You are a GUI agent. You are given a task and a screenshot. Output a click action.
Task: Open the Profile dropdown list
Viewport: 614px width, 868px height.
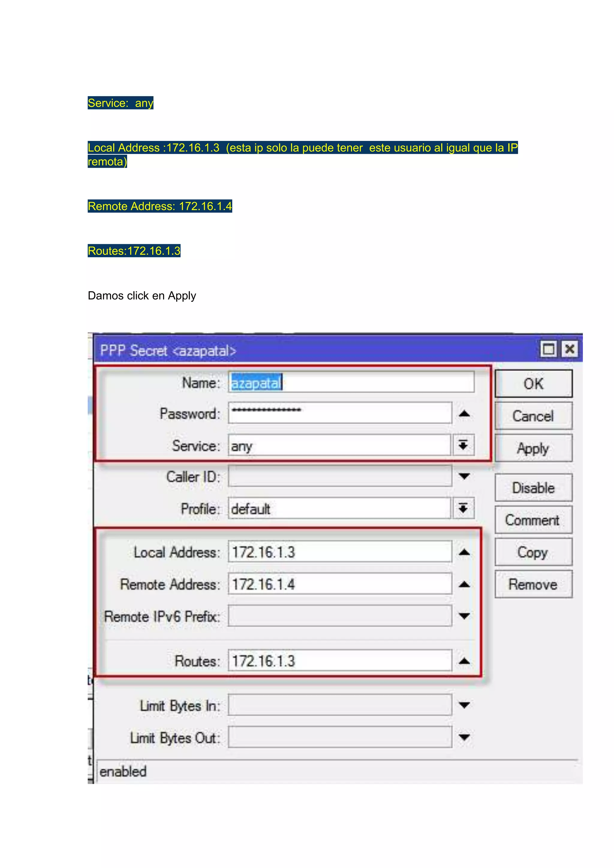tap(463, 508)
